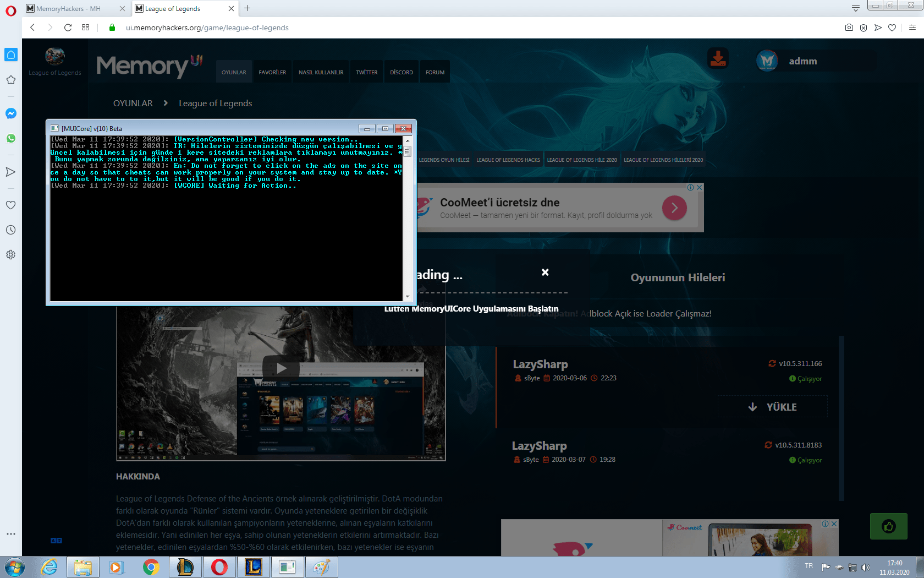
Task: Open Google Chrome from taskbar
Action: coord(151,567)
